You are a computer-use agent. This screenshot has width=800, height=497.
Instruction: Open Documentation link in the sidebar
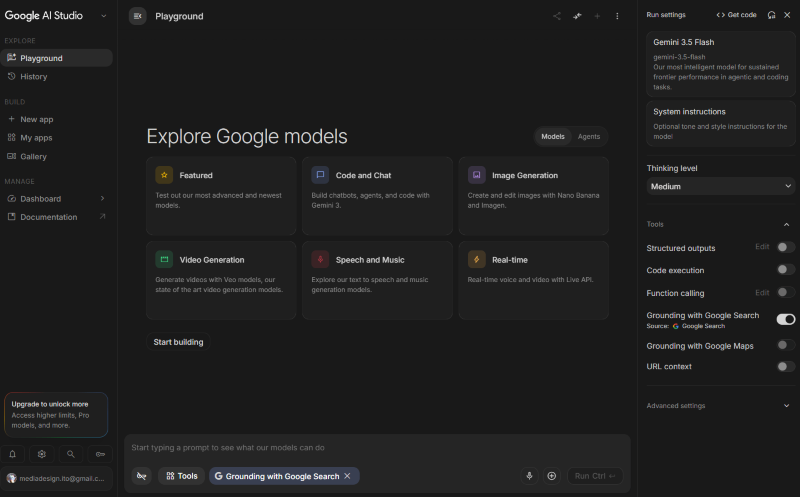[x=56, y=217]
